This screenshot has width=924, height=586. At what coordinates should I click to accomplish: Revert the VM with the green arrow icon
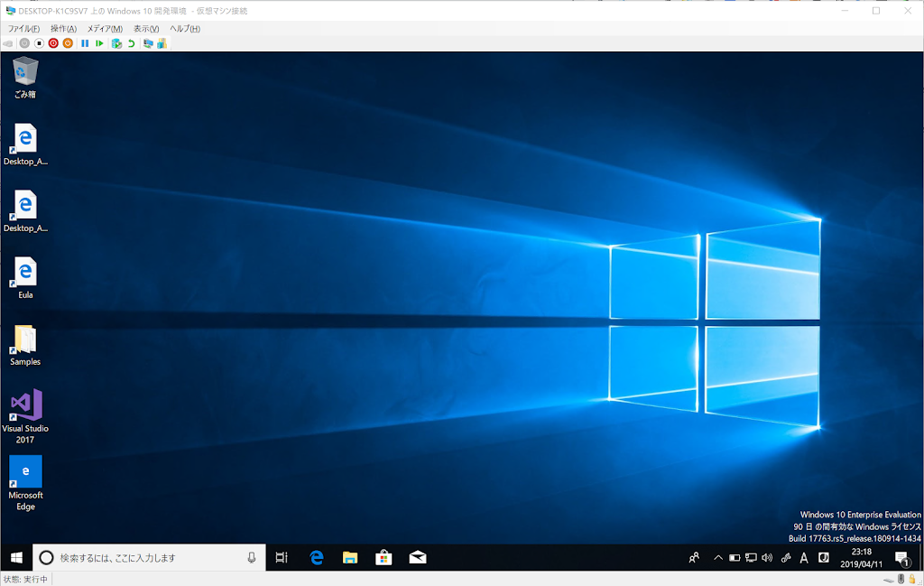click(x=132, y=43)
